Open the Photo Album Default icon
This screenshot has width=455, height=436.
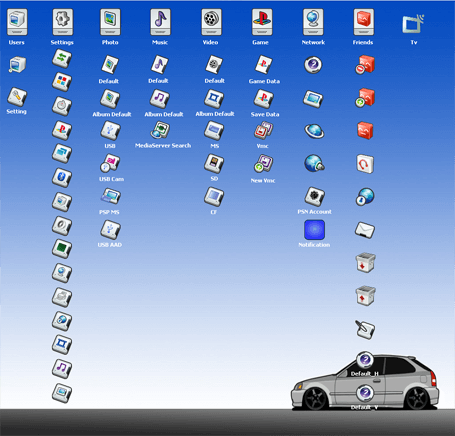tap(110, 99)
